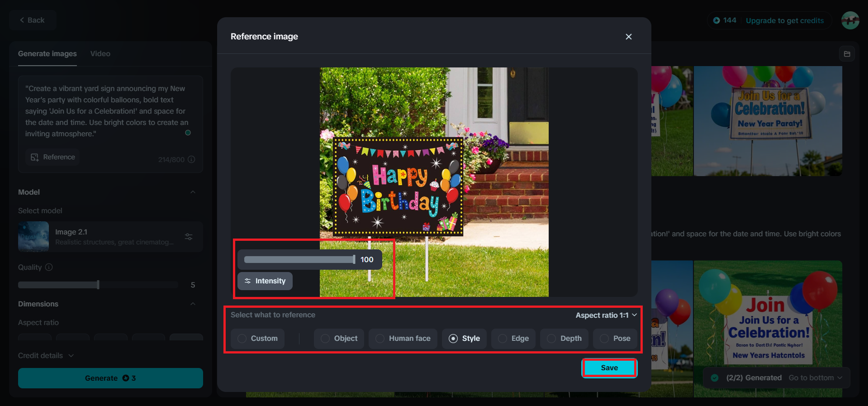The height and width of the screenshot is (406, 868).
Task: Go Back to the previous page
Action: pos(32,20)
